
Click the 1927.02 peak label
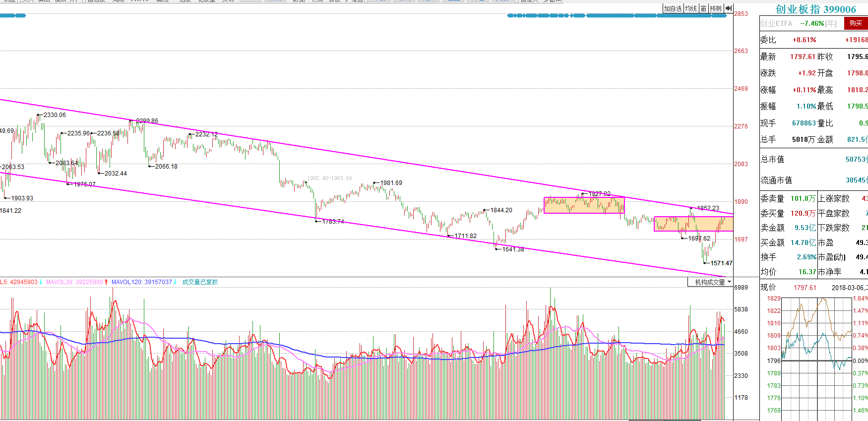click(x=600, y=194)
